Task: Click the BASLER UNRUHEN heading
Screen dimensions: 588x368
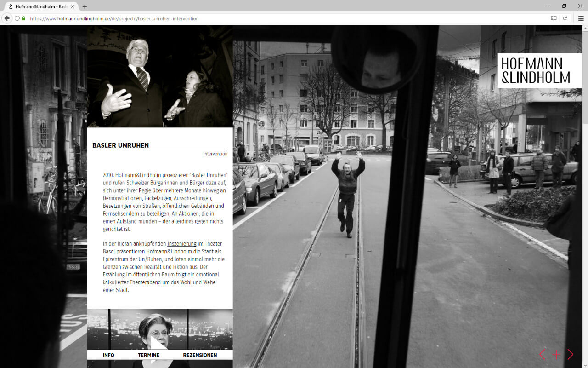Action: click(120, 145)
